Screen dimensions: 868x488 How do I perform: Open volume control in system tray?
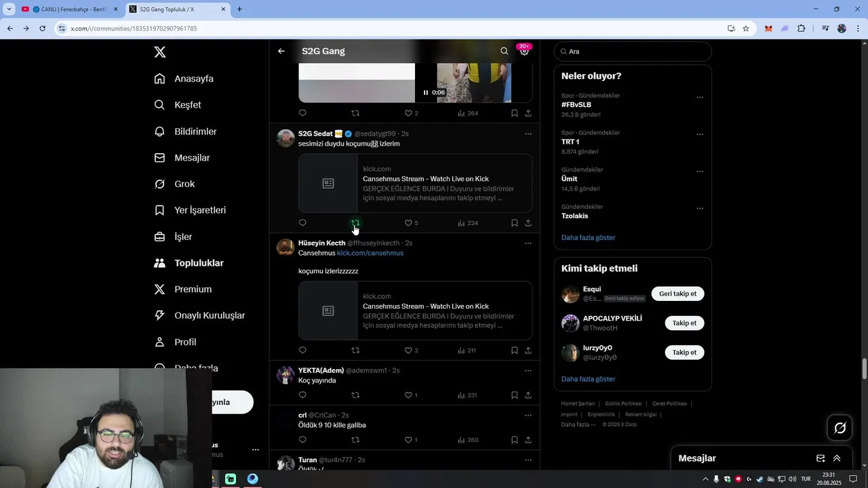coord(792,479)
